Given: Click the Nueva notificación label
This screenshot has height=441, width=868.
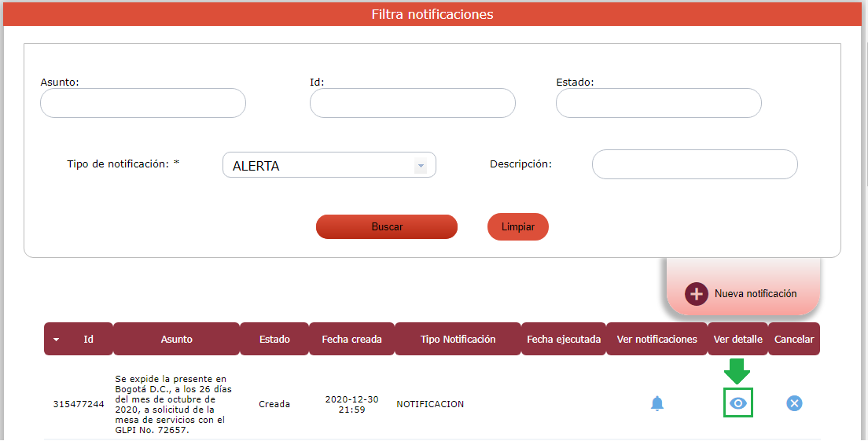Looking at the screenshot, I should coord(755,294).
